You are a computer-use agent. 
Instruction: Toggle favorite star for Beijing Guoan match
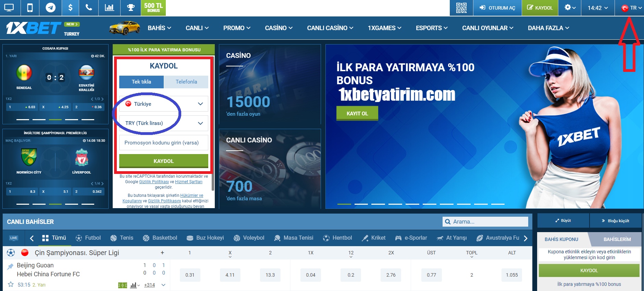(x=11, y=284)
